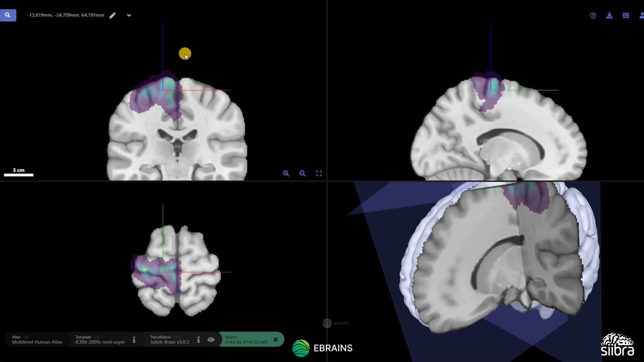Image resolution: width=644 pixels, height=362 pixels.
Task: Open the Atlas selector Multilevel Human Atlas
Action: (36, 339)
